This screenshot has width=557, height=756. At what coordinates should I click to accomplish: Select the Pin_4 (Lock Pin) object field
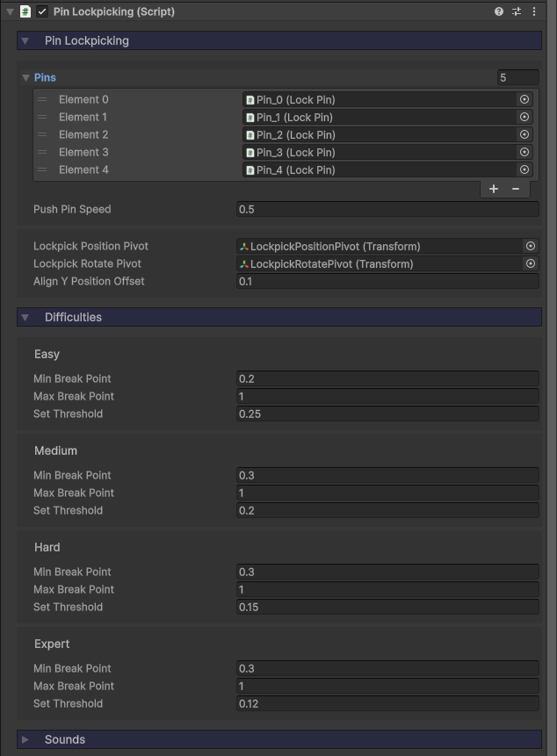tap(380, 170)
